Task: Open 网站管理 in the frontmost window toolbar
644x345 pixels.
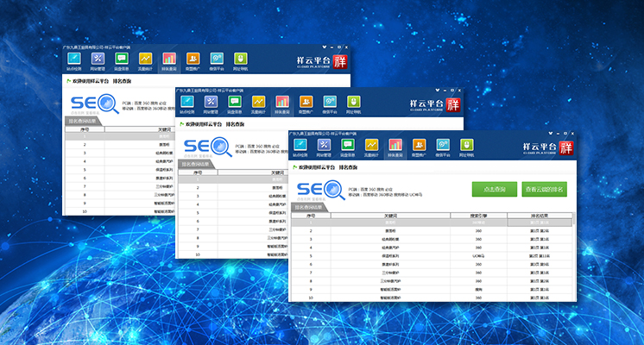Action: coord(325,147)
